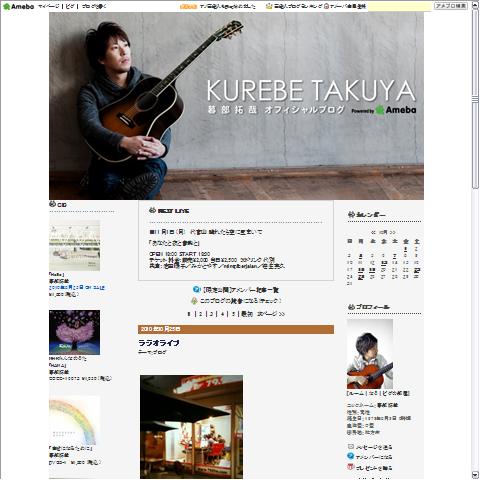Open the Hello CD cover thumbnail

(x=74, y=245)
